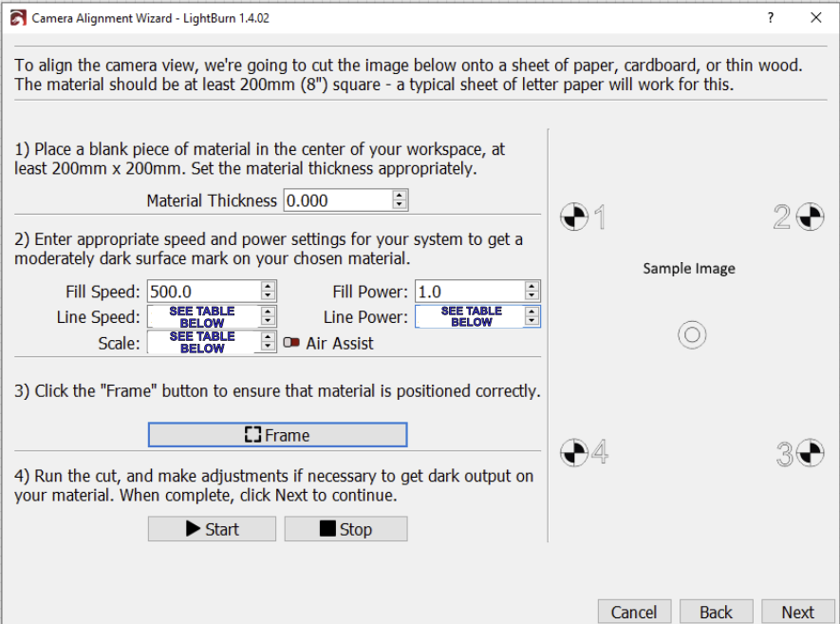Image resolution: width=840 pixels, height=624 pixels.
Task: Click target marker 3 in the sample image
Action: click(x=810, y=453)
